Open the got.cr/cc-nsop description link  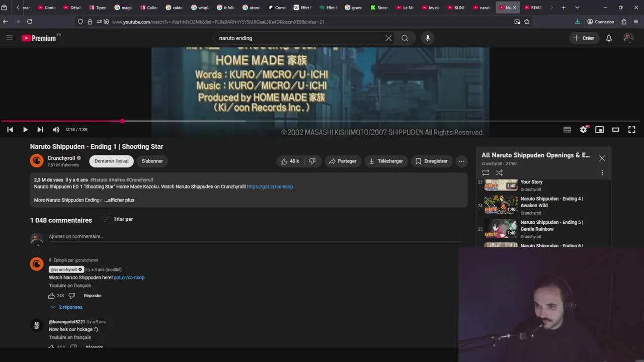click(270, 187)
